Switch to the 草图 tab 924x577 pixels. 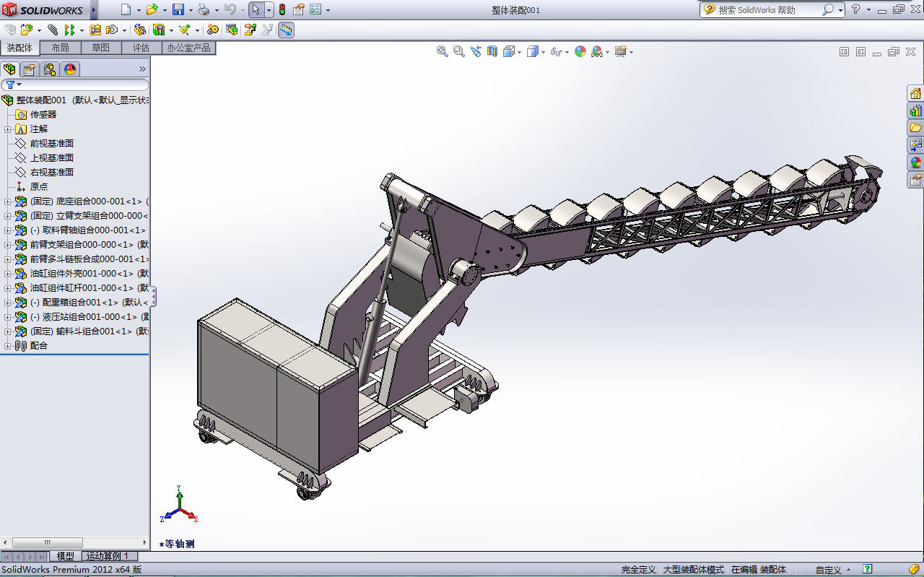100,48
